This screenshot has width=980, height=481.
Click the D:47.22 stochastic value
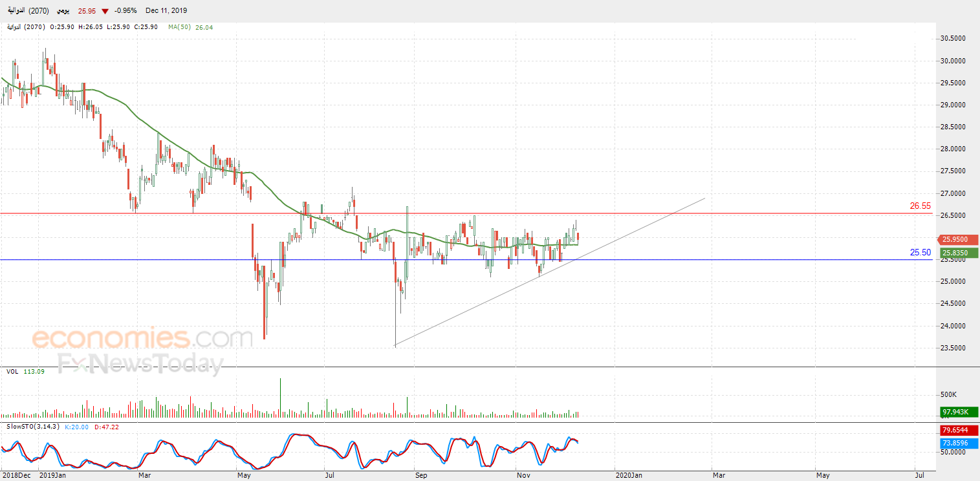click(105, 427)
